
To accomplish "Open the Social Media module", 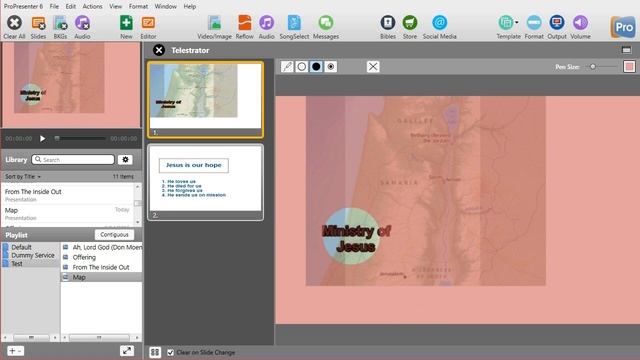I will point(440,22).
